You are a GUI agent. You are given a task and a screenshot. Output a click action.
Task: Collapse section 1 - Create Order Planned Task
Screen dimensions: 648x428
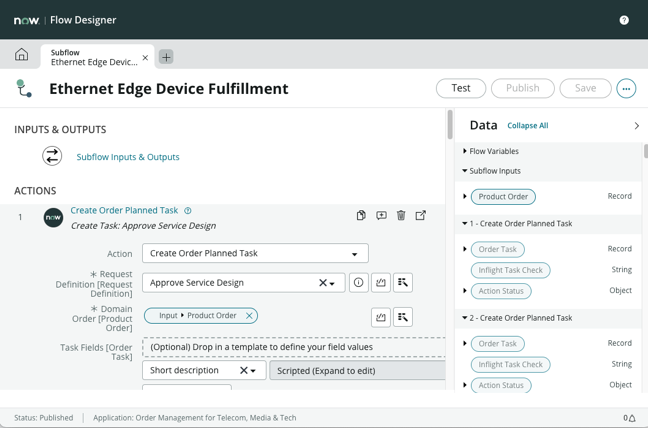(x=465, y=224)
